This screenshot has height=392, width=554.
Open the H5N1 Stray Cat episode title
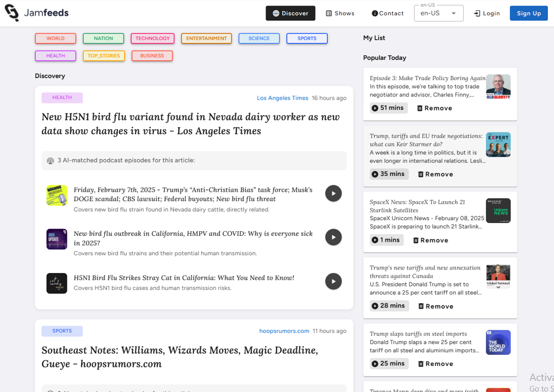click(184, 278)
